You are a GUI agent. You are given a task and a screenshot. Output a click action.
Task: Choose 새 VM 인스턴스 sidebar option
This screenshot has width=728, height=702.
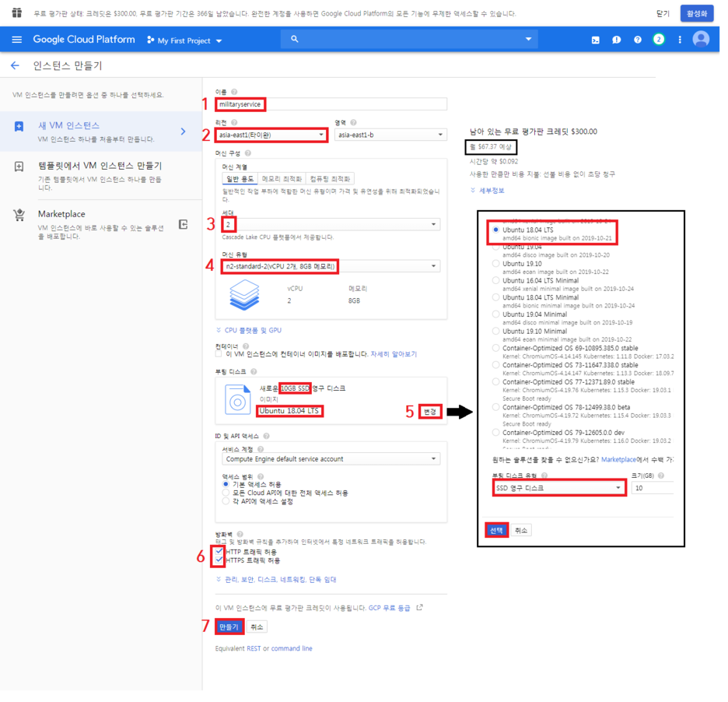click(102, 133)
